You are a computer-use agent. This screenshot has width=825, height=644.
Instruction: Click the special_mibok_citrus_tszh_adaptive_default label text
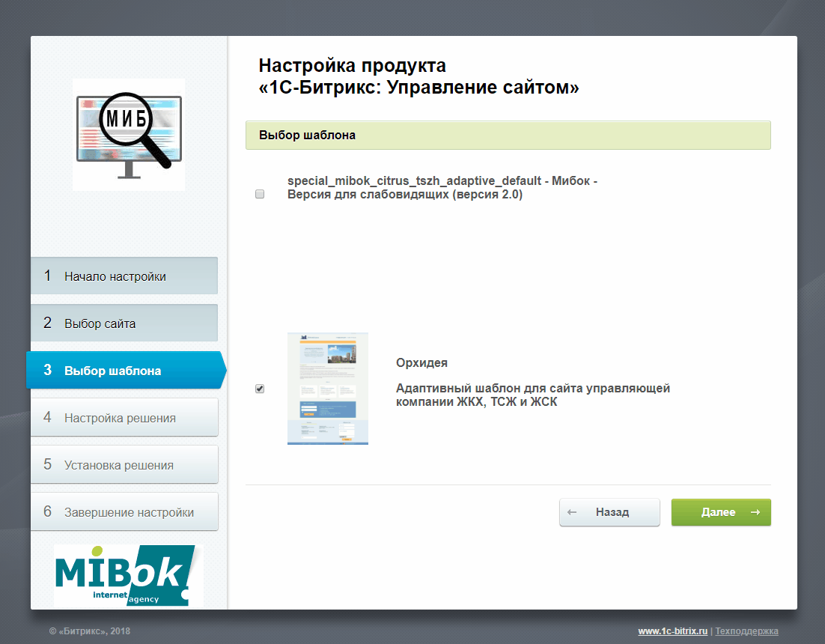point(442,188)
